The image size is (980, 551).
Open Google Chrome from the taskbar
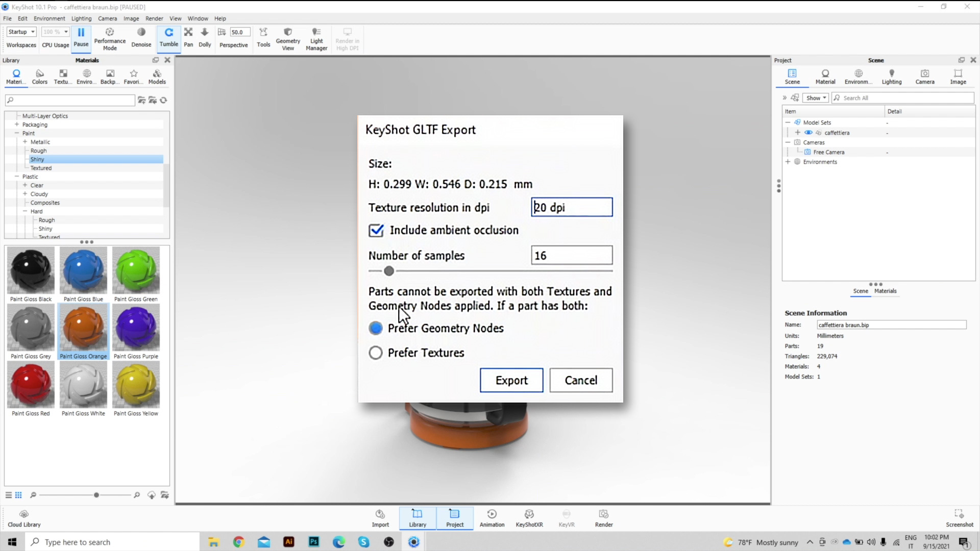point(238,542)
